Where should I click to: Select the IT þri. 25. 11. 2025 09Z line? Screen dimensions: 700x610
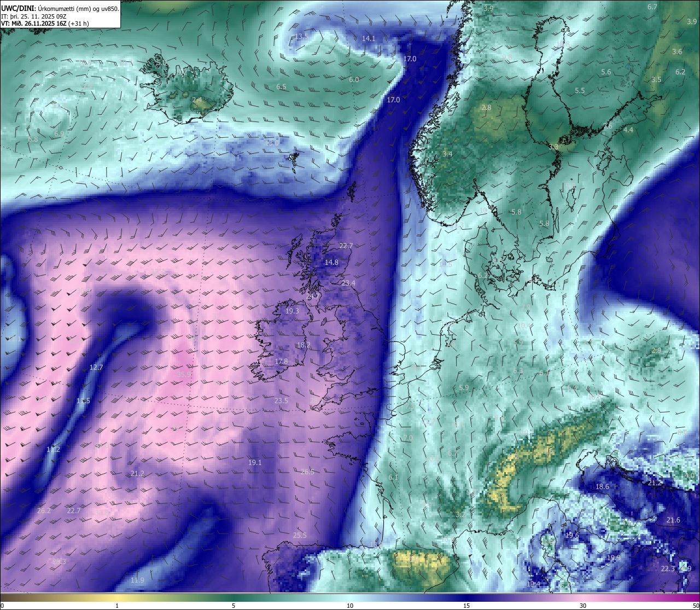34,16
